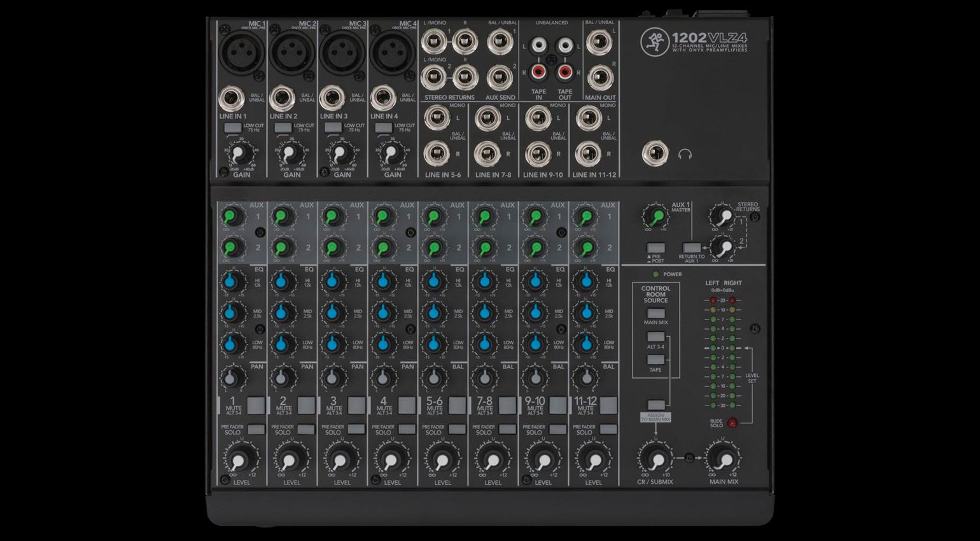This screenshot has height=541, width=980.
Task: Click the 0 dB level-set meter LED
Action: [713, 348]
